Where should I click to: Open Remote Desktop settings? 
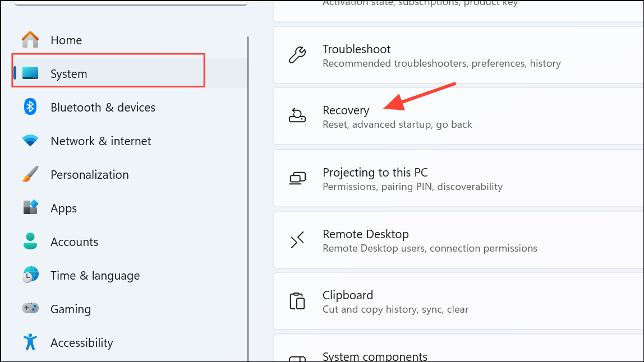pyautogui.click(x=458, y=240)
